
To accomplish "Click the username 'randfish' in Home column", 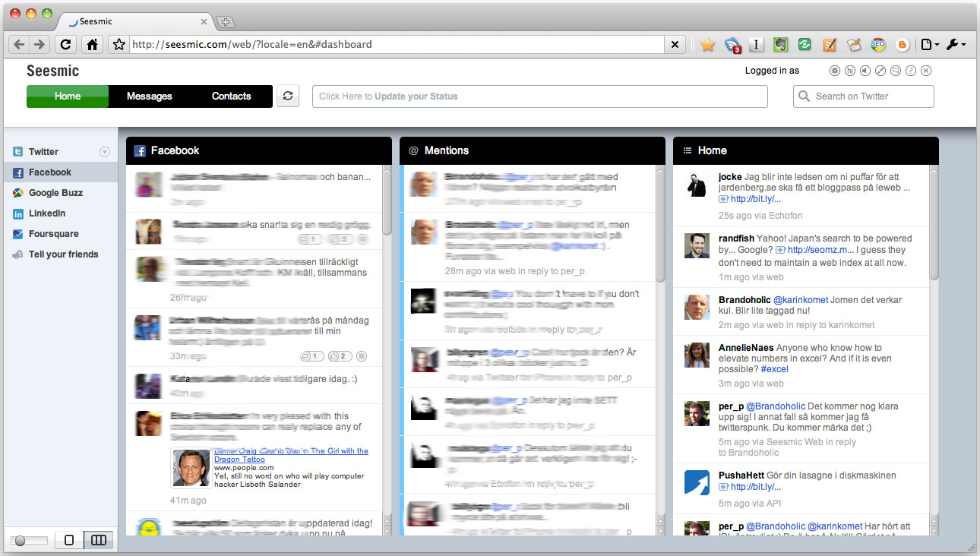I will (x=736, y=238).
